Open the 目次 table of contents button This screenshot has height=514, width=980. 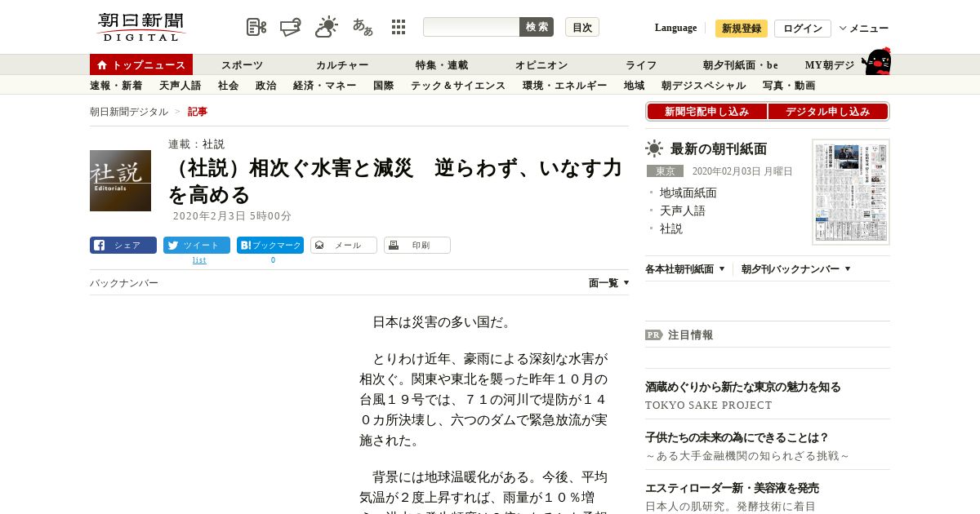tap(582, 27)
